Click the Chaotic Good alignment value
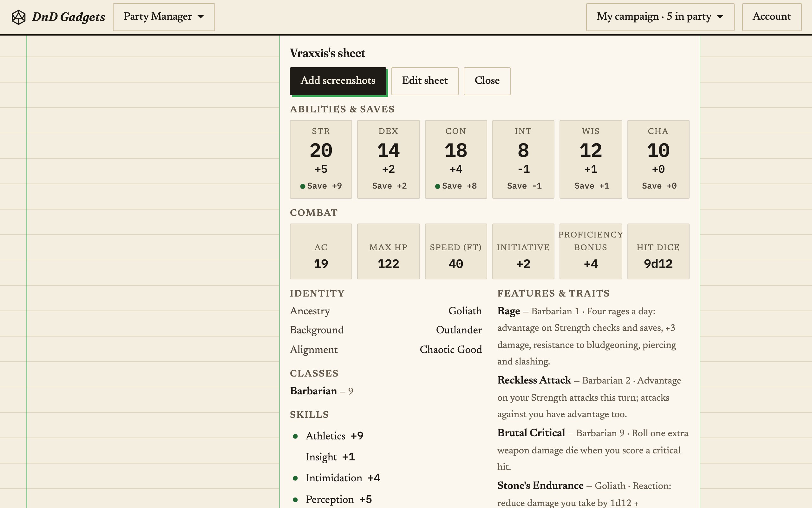Screen dimensions: 812x508 coord(451,350)
